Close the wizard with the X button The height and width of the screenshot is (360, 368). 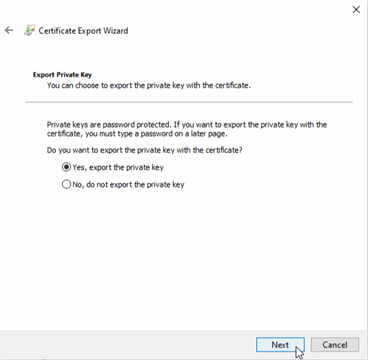(x=356, y=10)
